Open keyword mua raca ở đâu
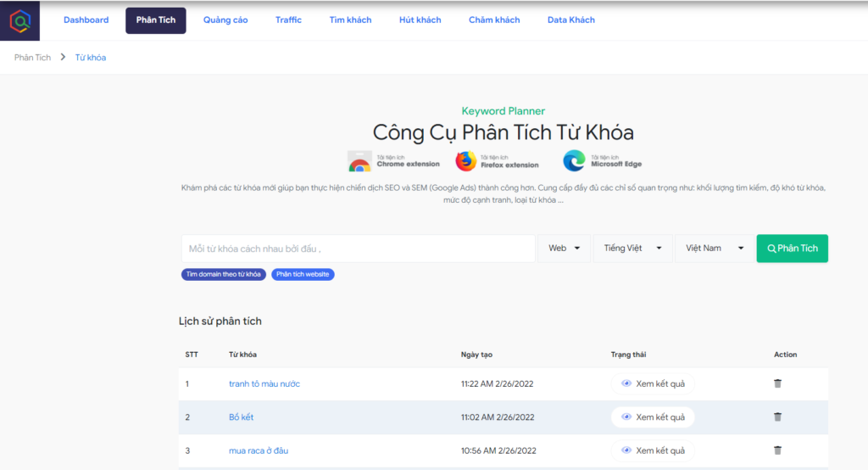868x470 pixels. 259,450
